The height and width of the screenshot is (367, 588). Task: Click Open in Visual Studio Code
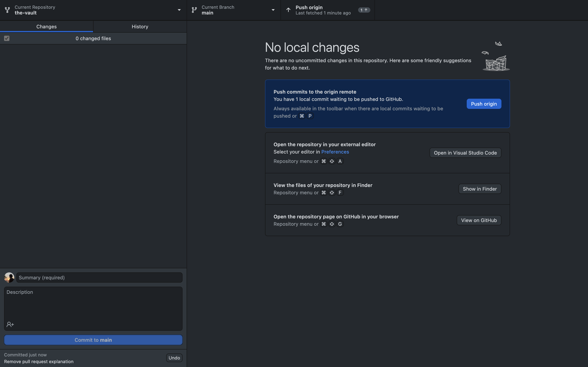click(x=465, y=153)
